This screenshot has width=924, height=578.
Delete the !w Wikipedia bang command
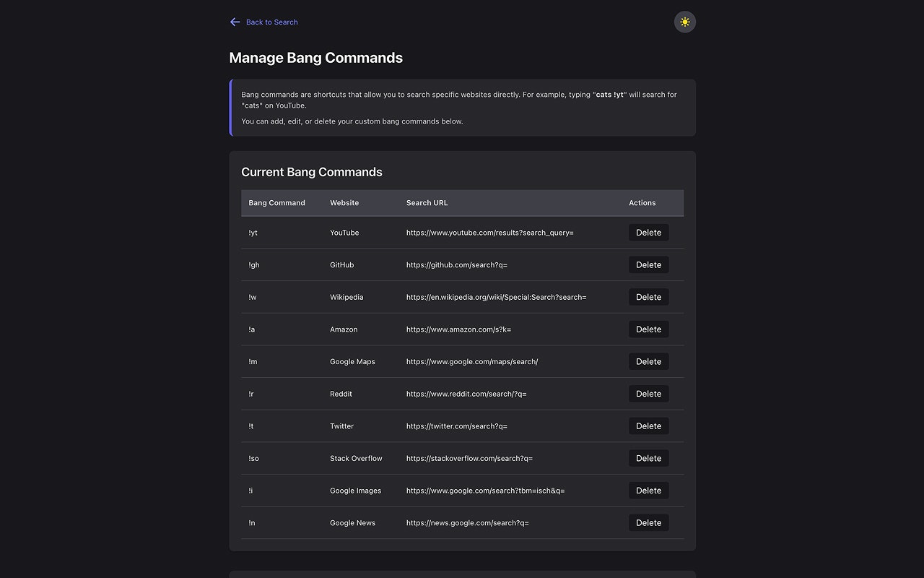tap(648, 297)
